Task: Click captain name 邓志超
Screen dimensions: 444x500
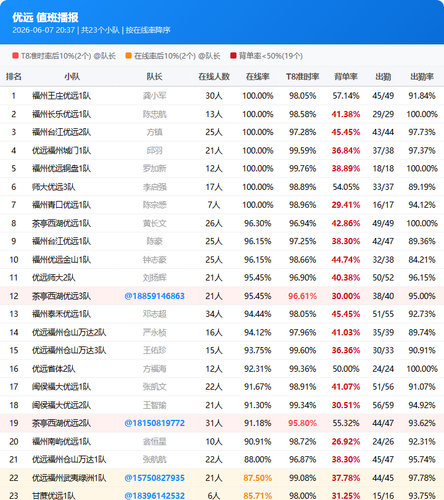Action: pos(154,314)
